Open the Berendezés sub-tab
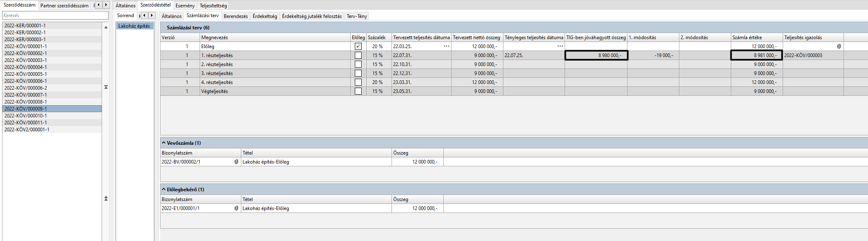 [x=236, y=16]
